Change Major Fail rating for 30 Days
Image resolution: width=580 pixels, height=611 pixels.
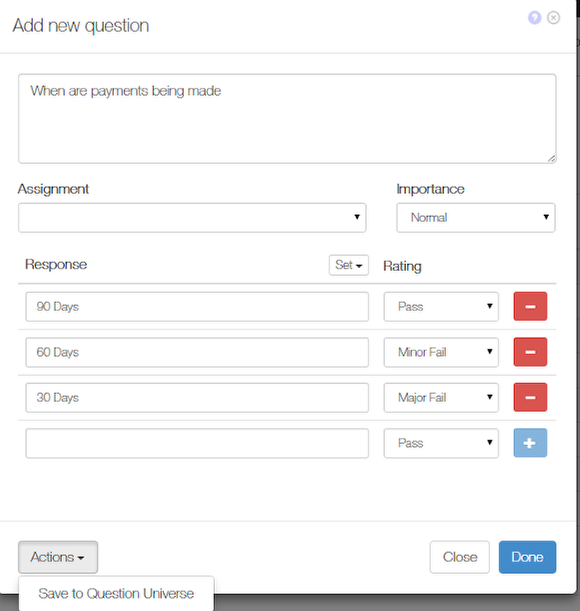[441, 397]
